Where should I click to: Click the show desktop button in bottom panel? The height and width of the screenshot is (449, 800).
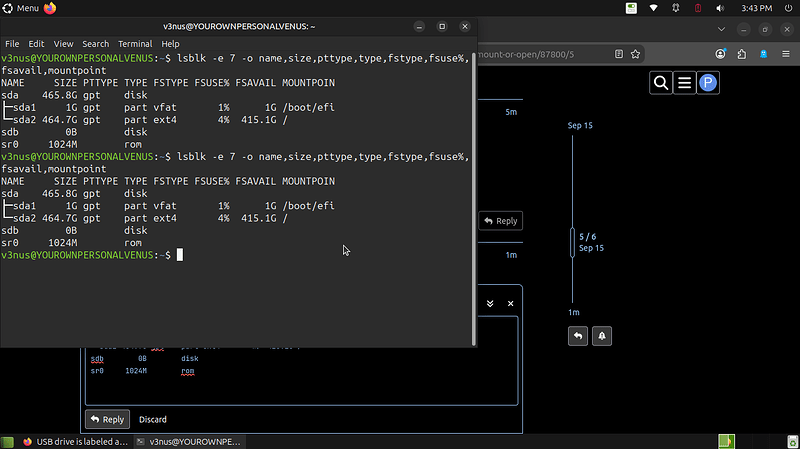[7, 442]
